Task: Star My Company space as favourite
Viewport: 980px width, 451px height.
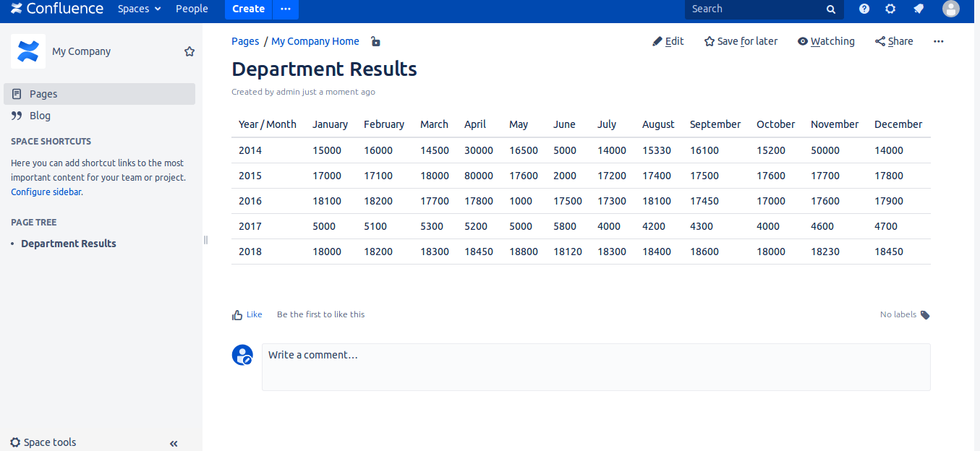Action: (189, 51)
